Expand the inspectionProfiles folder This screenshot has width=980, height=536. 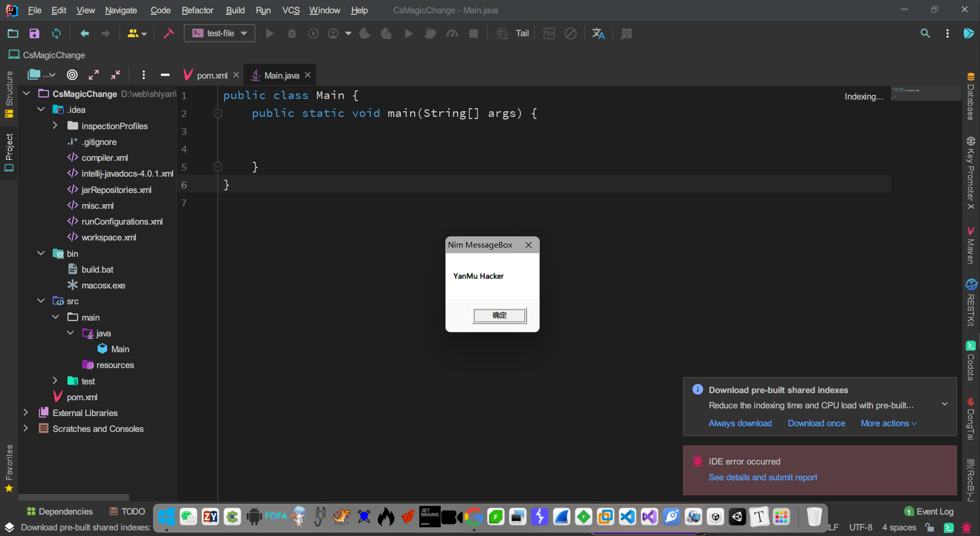[55, 126]
